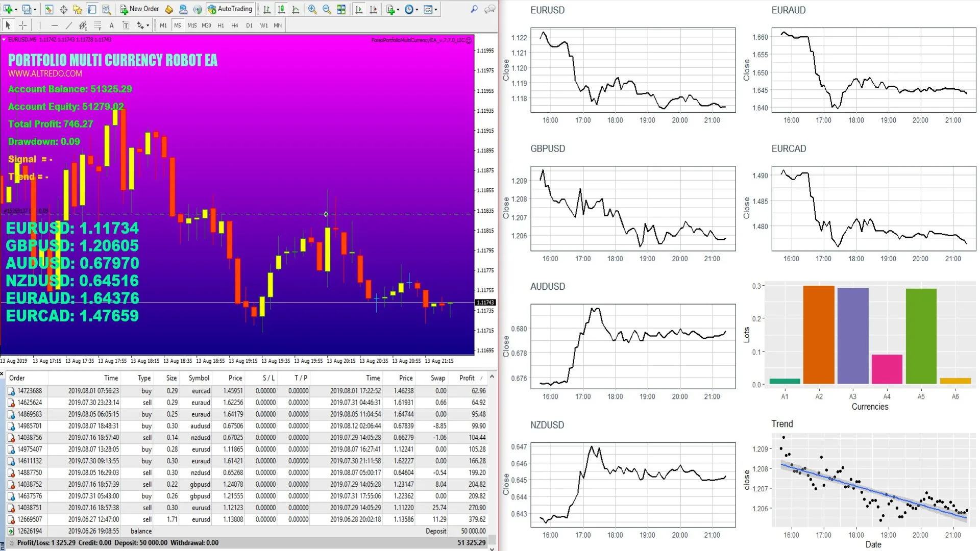The image size is (980, 551).
Task: Switch timeframe to D1
Action: click(249, 25)
